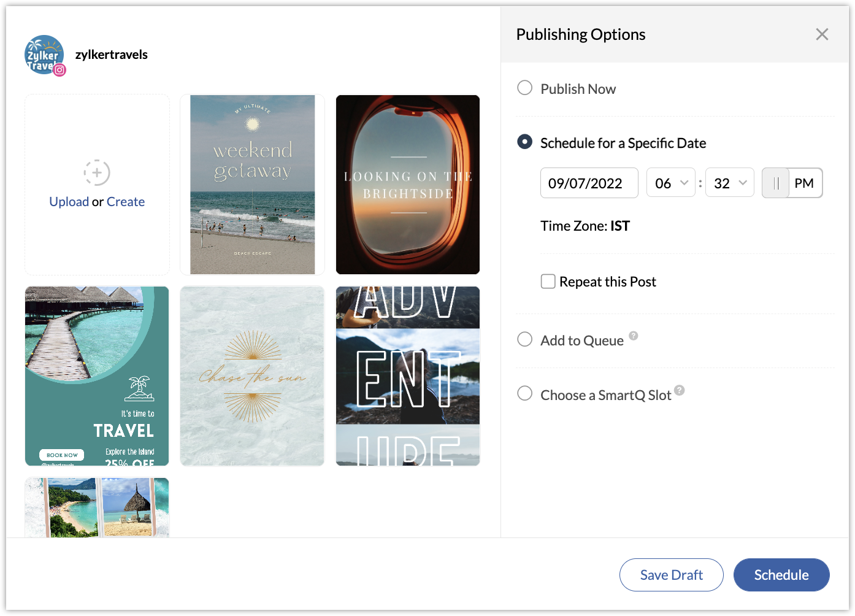Select the Chase the sun image
855x616 pixels.
(252, 376)
